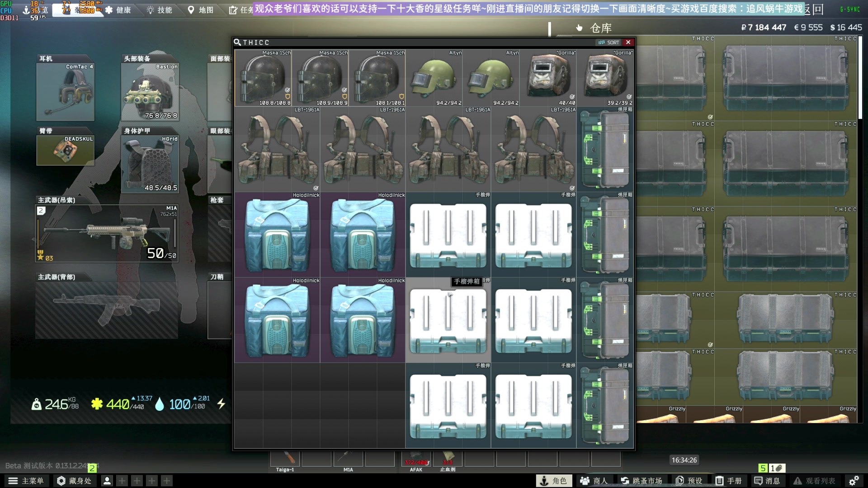Open settings gear in bottom right
The image size is (868, 488).
[x=854, y=481]
